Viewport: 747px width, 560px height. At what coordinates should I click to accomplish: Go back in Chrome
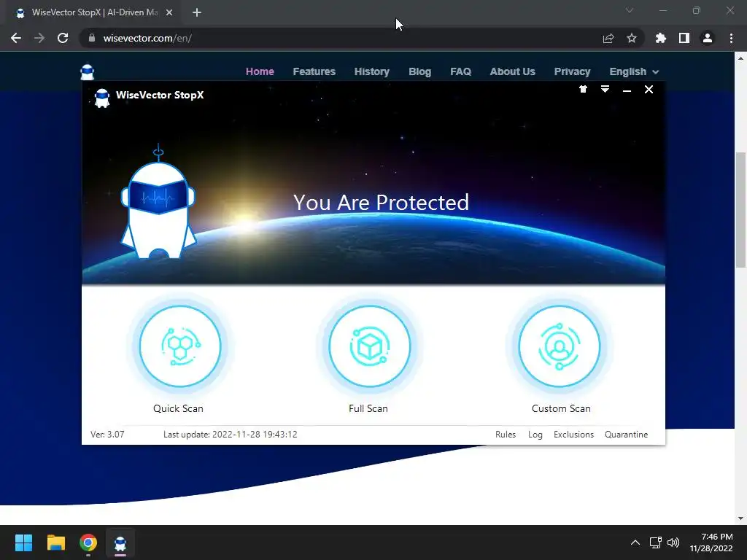point(16,38)
